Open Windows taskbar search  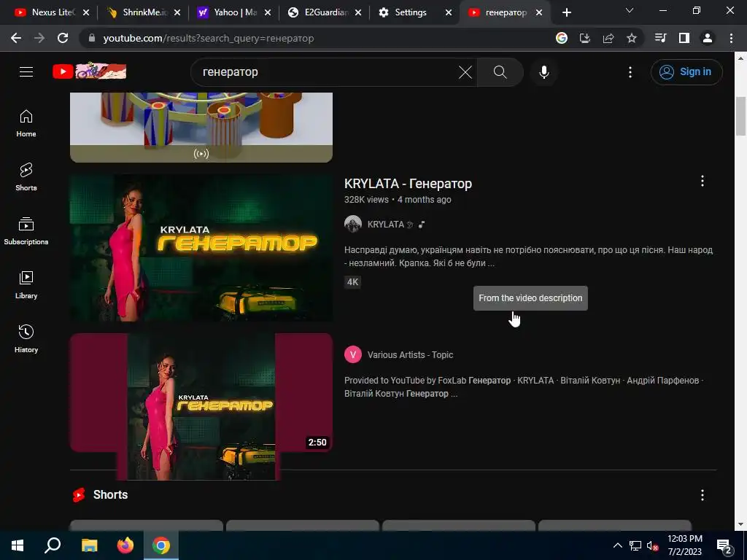(x=53, y=545)
